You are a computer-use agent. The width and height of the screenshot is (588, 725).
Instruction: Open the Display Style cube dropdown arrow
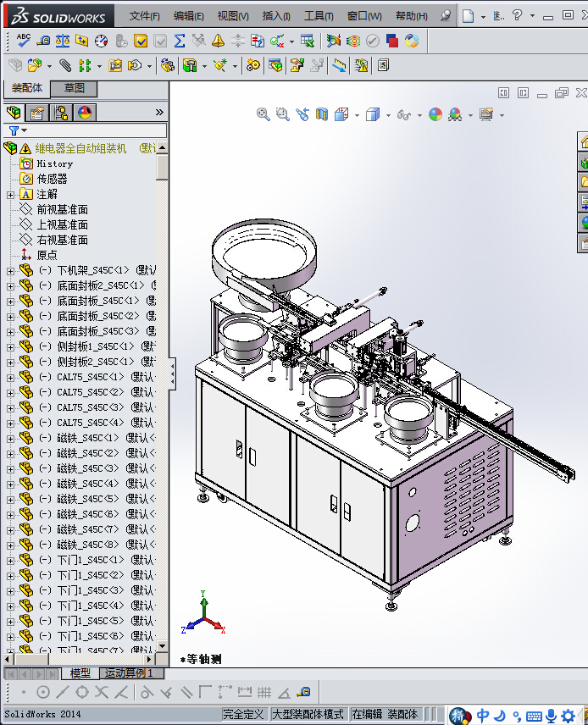click(388, 115)
